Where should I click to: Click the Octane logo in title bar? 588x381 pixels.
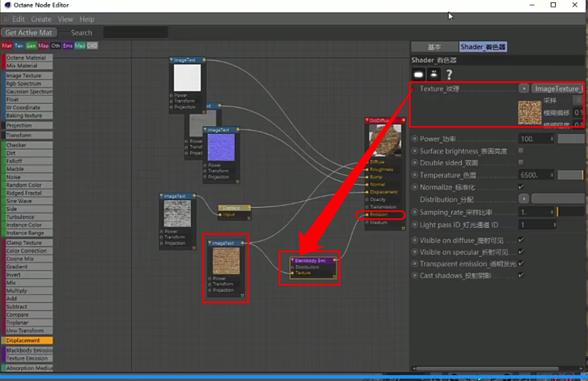7,5
